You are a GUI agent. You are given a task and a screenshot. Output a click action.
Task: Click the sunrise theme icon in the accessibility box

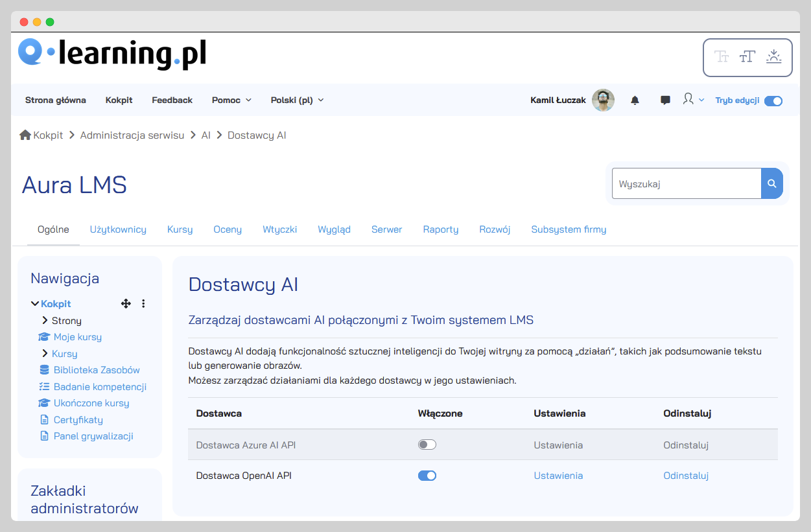pyautogui.click(x=774, y=57)
